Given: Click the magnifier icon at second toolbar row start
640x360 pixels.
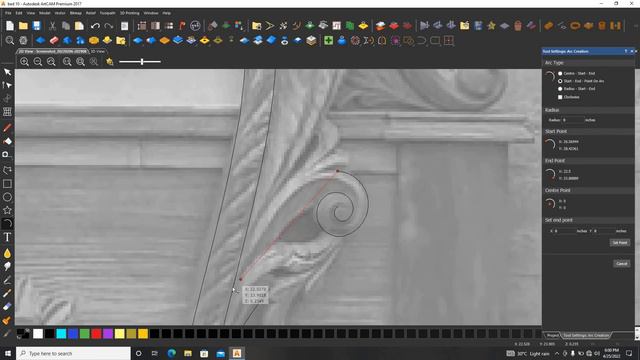Looking at the screenshot, I should click(10, 40).
